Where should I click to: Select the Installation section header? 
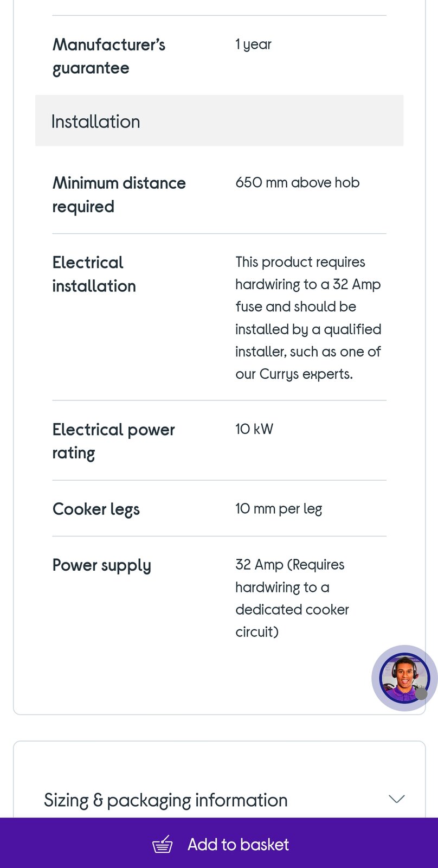click(x=95, y=122)
